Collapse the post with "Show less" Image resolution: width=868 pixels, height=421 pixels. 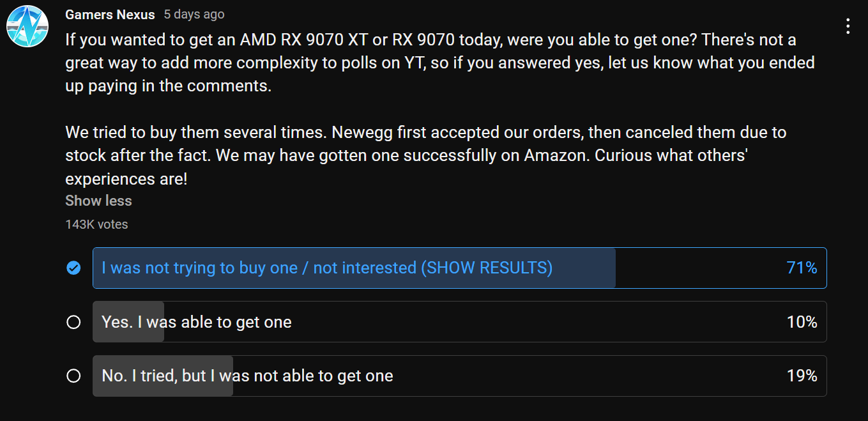98,201
